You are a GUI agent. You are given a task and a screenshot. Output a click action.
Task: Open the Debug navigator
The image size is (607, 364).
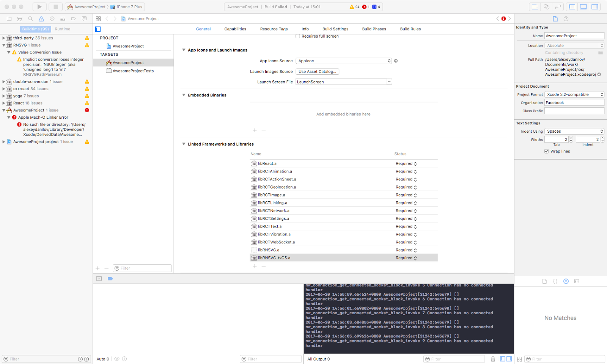pyautogui.click(x=63, y=19)
